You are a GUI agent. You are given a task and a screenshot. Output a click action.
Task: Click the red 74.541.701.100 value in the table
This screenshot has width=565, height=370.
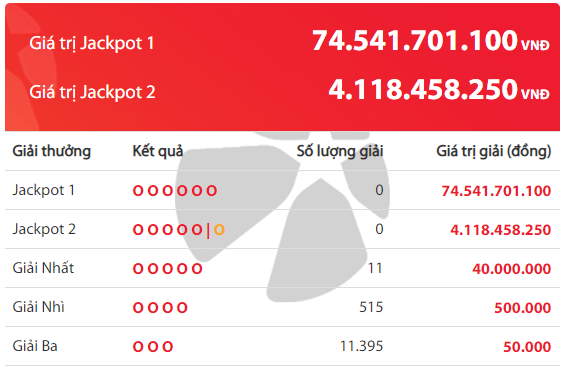[496, 191]
